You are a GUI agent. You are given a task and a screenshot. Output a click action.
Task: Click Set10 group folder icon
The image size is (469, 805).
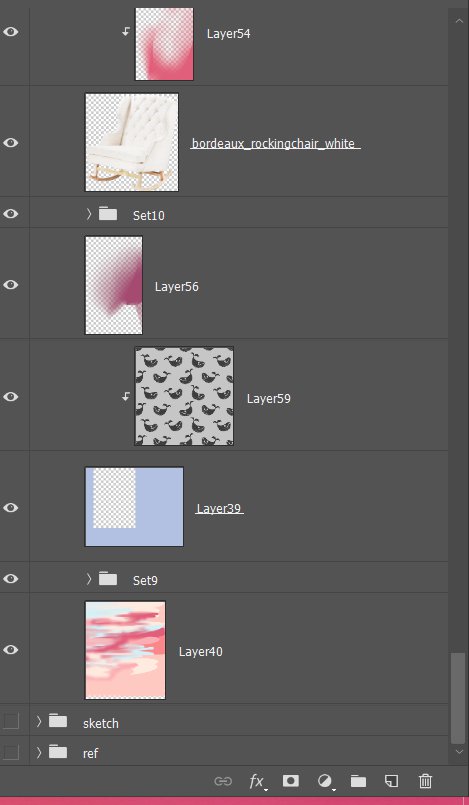point(108,213)
